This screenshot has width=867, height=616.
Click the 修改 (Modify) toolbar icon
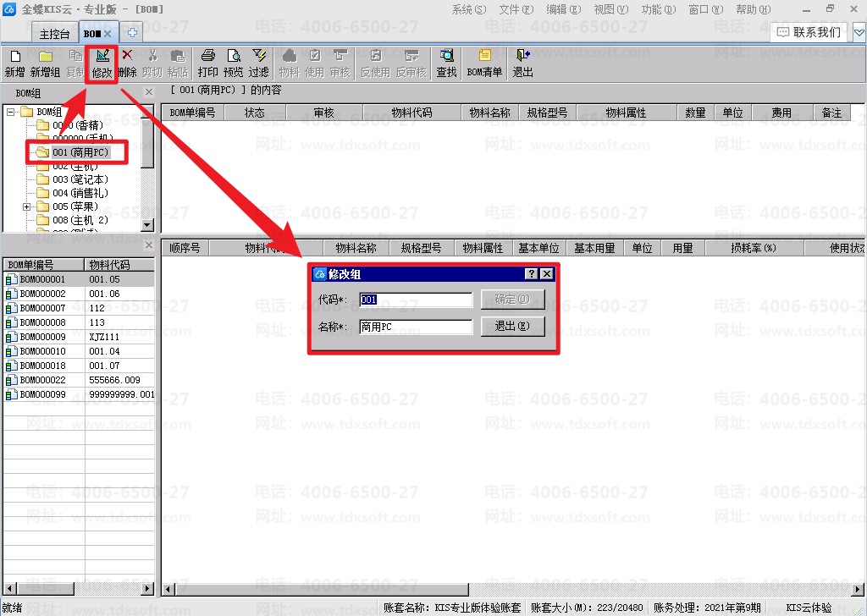(102, 63)
